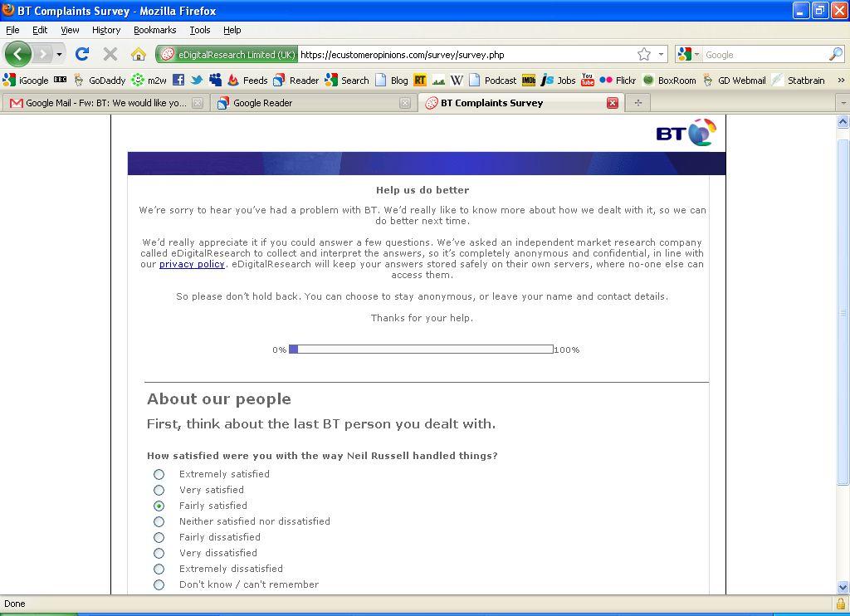Click the YouTube bookmark icon
Viewport: 850px width, 616px height.
pos(588,81)
